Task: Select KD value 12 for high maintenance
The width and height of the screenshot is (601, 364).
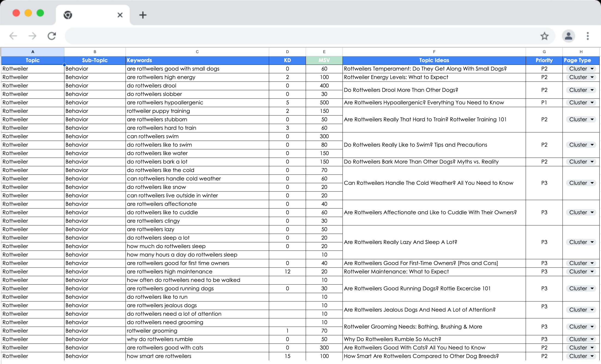Action: tap(287, 272)
